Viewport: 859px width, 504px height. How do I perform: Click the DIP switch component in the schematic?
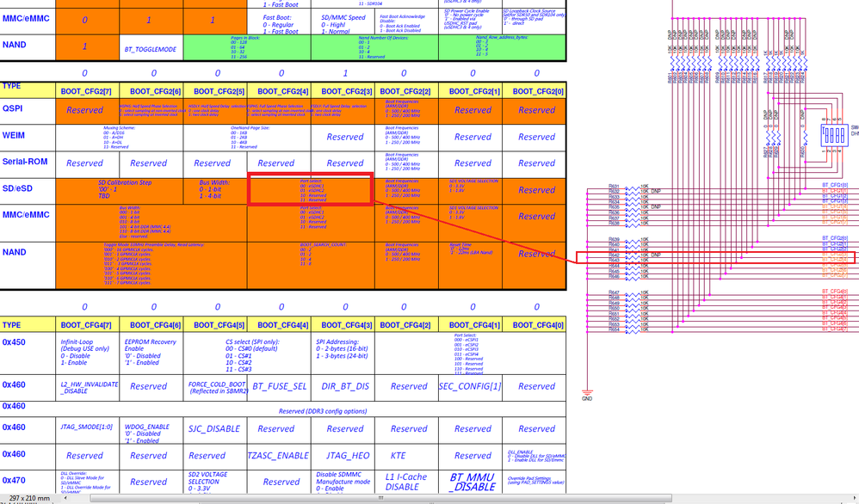(x=834, y=135)
